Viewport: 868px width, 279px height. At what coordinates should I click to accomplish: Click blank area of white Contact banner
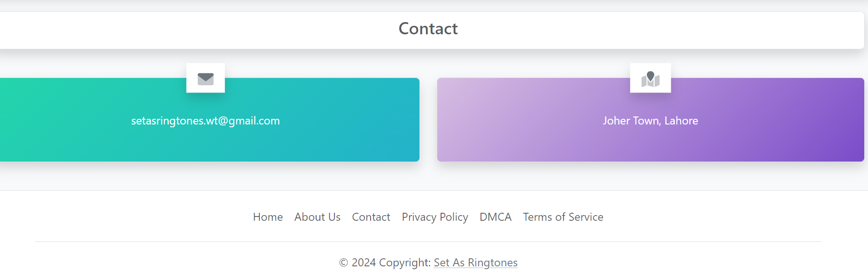tap(188, 30)
